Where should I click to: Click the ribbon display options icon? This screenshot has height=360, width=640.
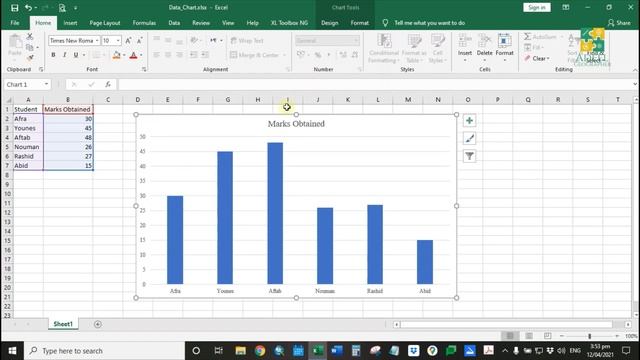point(566,7)
